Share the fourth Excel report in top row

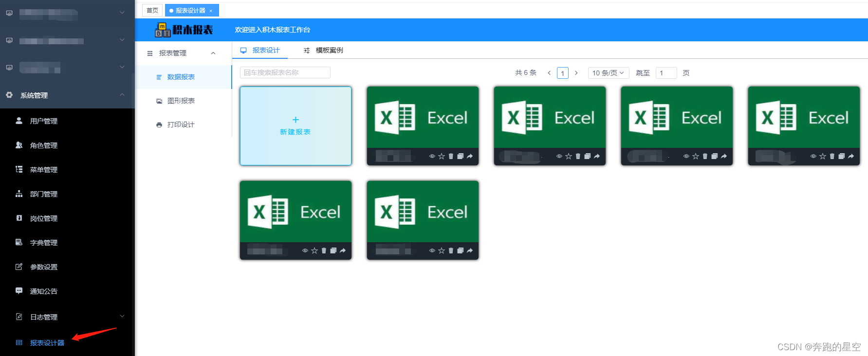(851, 156)
